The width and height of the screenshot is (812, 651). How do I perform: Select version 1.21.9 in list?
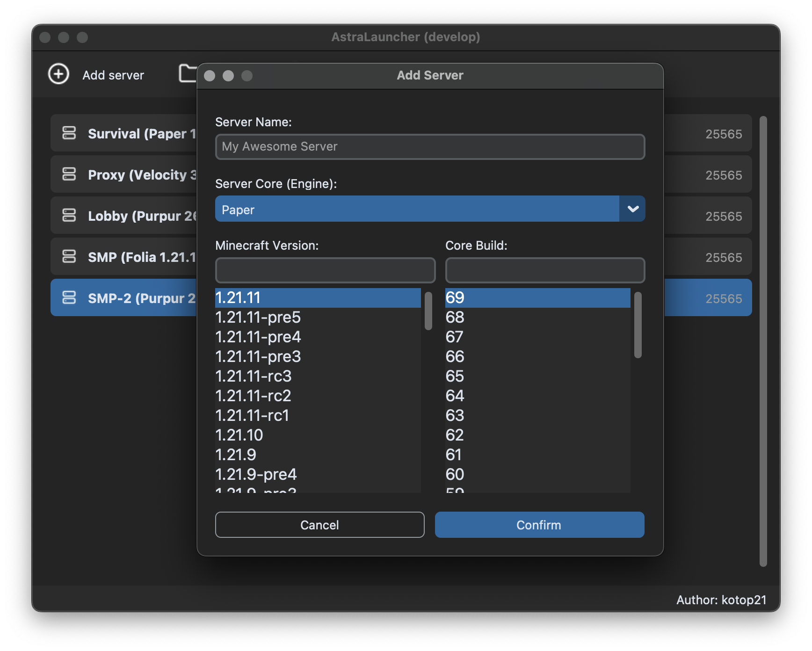pos(318,455)
